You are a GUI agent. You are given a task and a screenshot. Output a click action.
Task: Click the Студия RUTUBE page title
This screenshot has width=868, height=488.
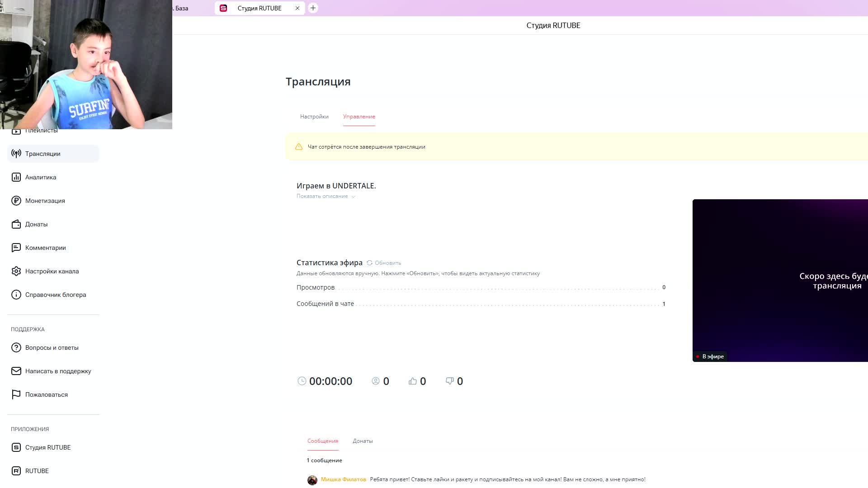tap(553, 25)
